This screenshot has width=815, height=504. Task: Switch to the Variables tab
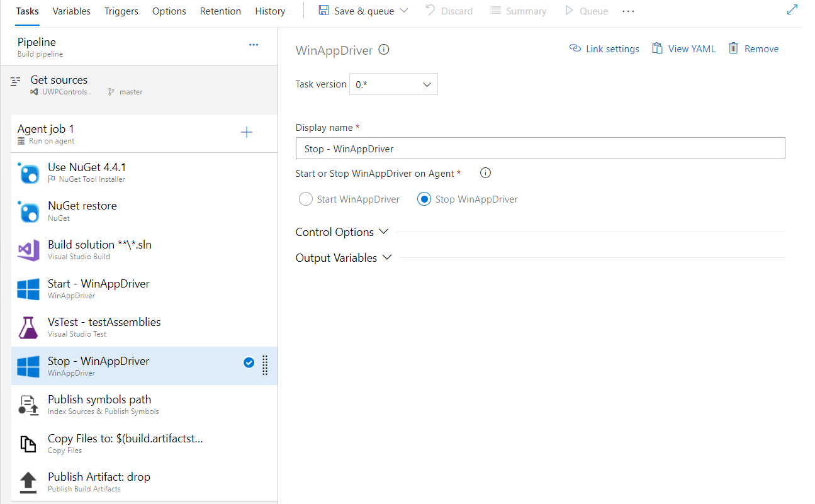(72, 11)
